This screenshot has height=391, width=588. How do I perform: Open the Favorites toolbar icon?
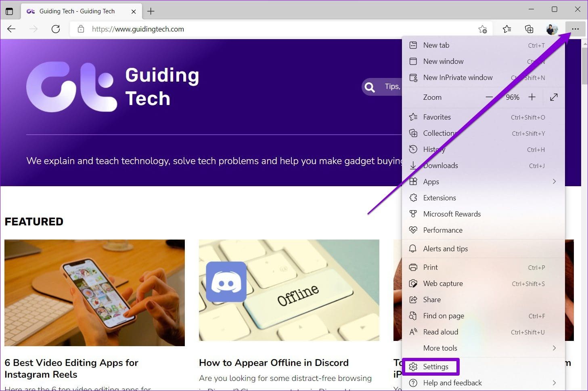(507, 29)
